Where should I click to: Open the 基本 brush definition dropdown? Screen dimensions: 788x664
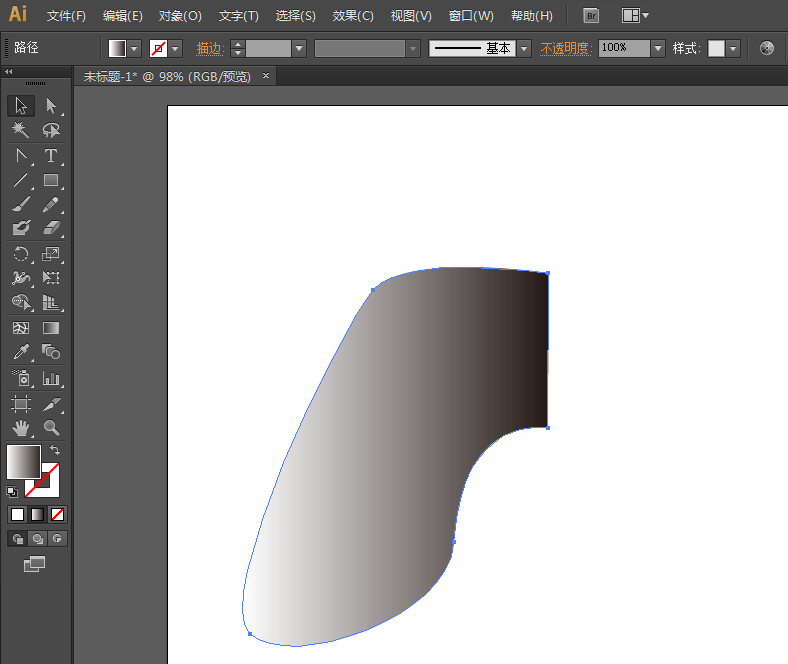point(524,48)
